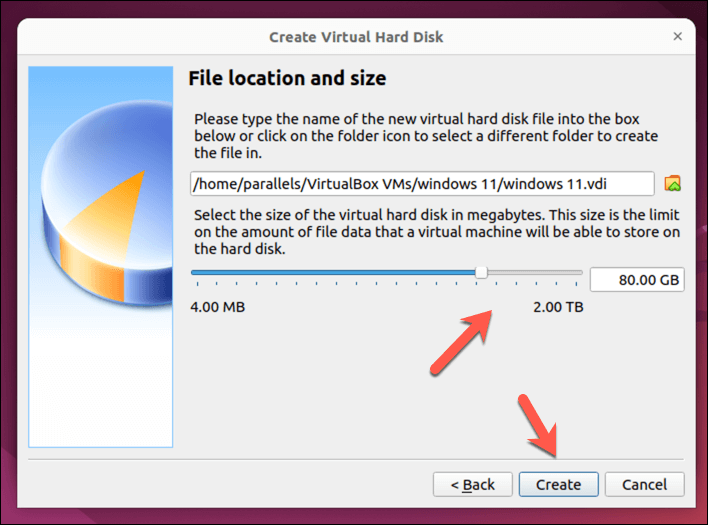The width and height of the screenshot is (708, 525).
Task: Click the 2.00 TB maximum size label
Action: (x=558, y=306)
